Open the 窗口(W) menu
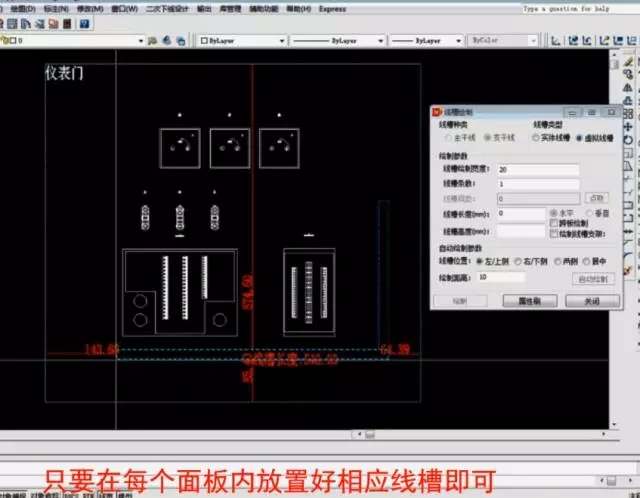640x498 pixels. pos(124,9)
